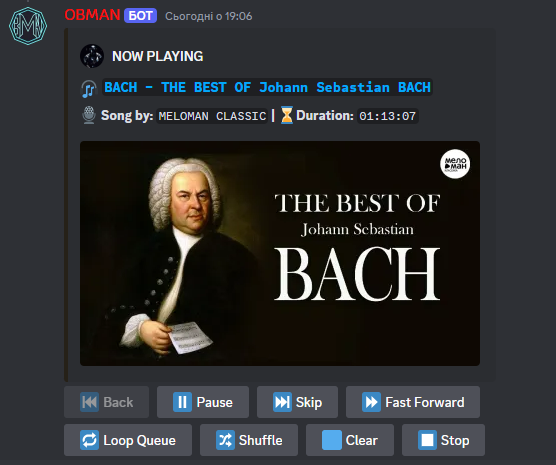The width and height of the screenshot is (556, 465).
Task: Clear the music queue
Action: (350, 440)
